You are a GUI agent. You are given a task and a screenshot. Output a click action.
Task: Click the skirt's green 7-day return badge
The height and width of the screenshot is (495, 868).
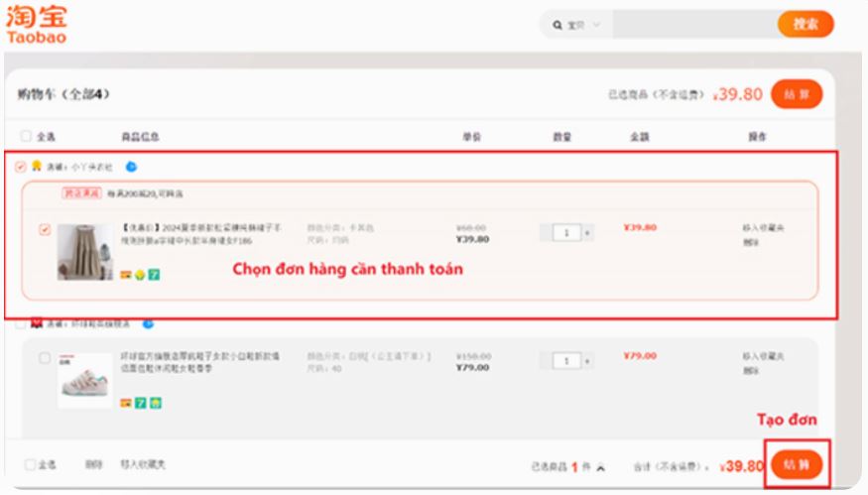(x=154, y=275)
